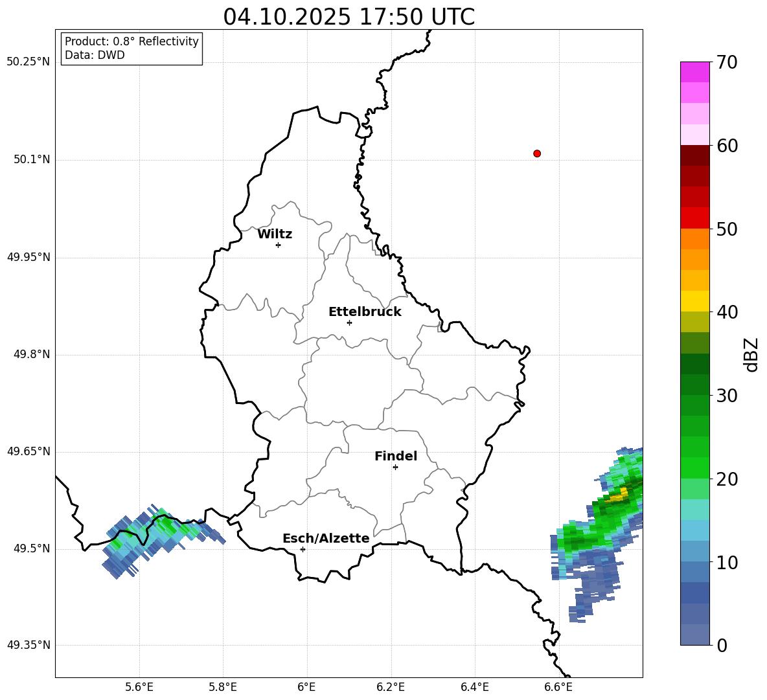Click the Findel station cross marker
This screenshot has width=767, height=700.
click(395, 467)
